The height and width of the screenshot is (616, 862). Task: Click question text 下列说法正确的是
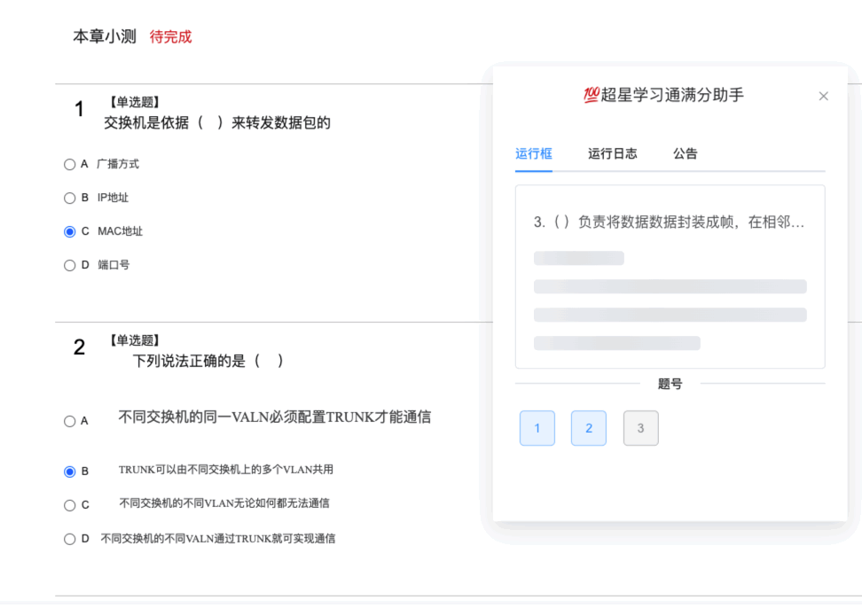click(208, 361)
